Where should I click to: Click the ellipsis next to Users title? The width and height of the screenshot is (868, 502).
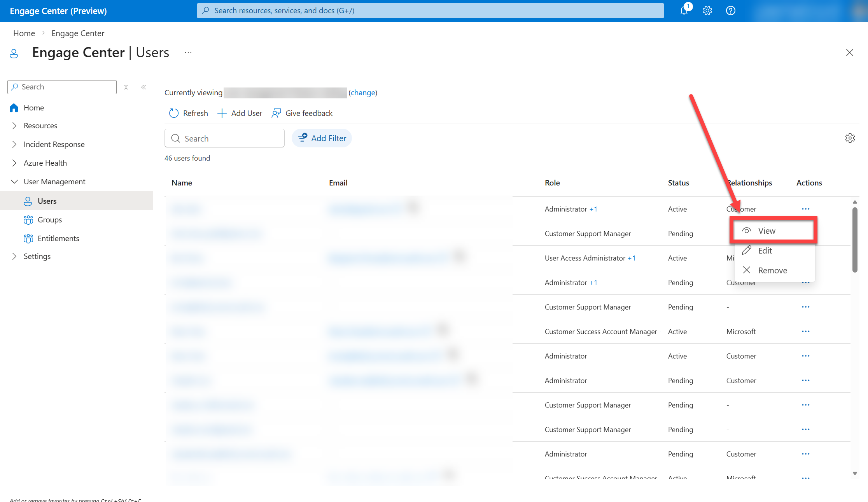click(188, 52)
